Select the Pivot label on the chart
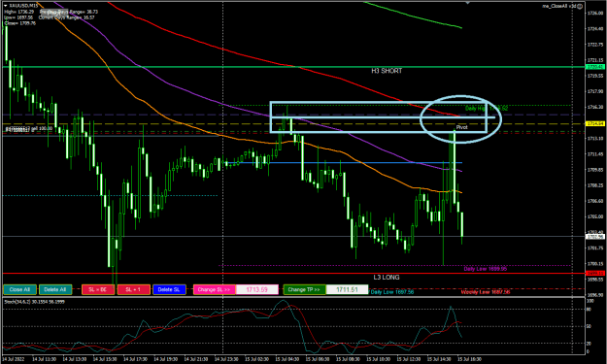 [x=461, y=127]
